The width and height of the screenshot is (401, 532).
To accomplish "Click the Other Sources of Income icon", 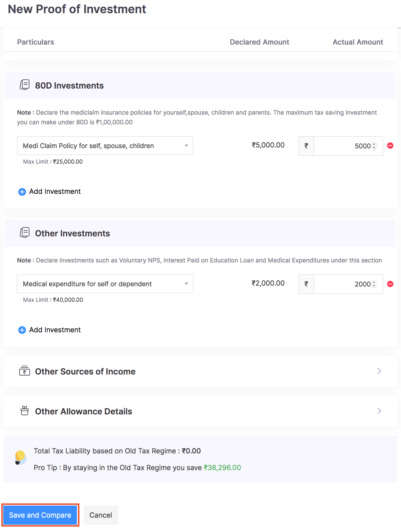I will (25, 371).
